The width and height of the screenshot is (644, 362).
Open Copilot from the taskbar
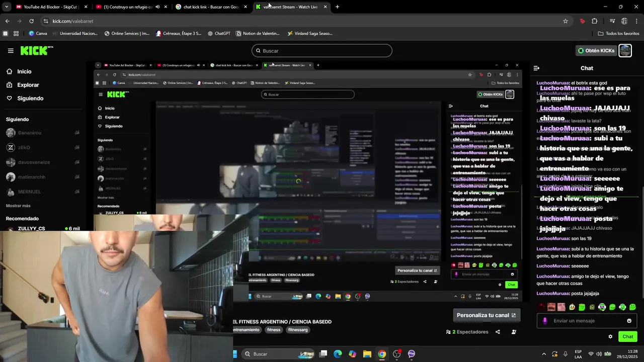point(352,354)
